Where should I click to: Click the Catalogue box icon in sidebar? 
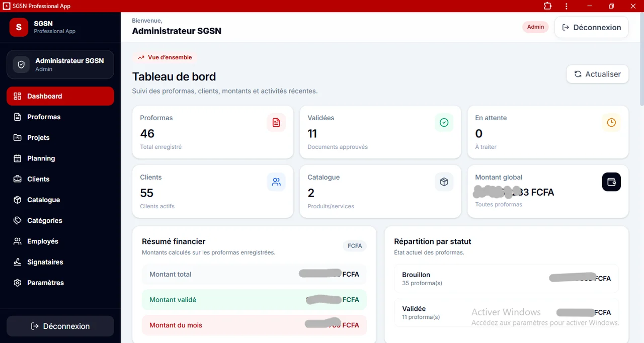point(18,200)
